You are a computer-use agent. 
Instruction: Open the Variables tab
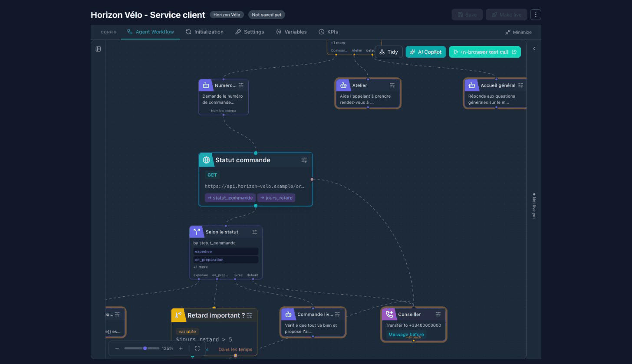(x=291, y=32)
